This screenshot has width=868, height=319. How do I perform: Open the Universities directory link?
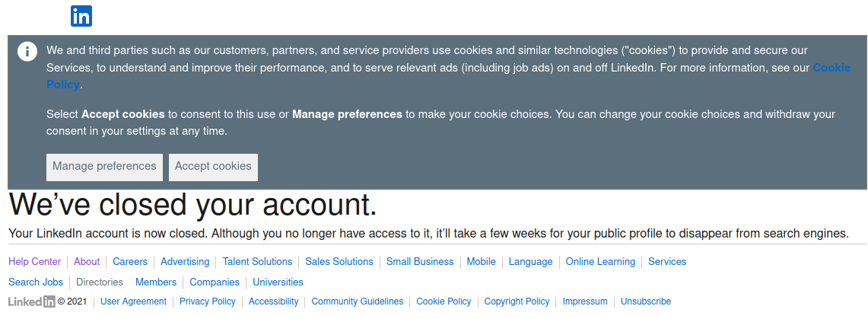click(x=278, y=282)
